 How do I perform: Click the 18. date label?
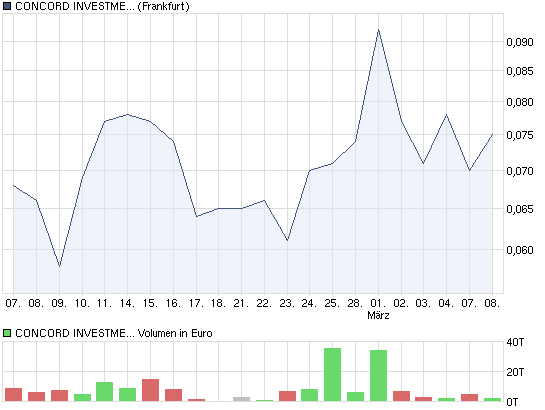coord(219,303)
